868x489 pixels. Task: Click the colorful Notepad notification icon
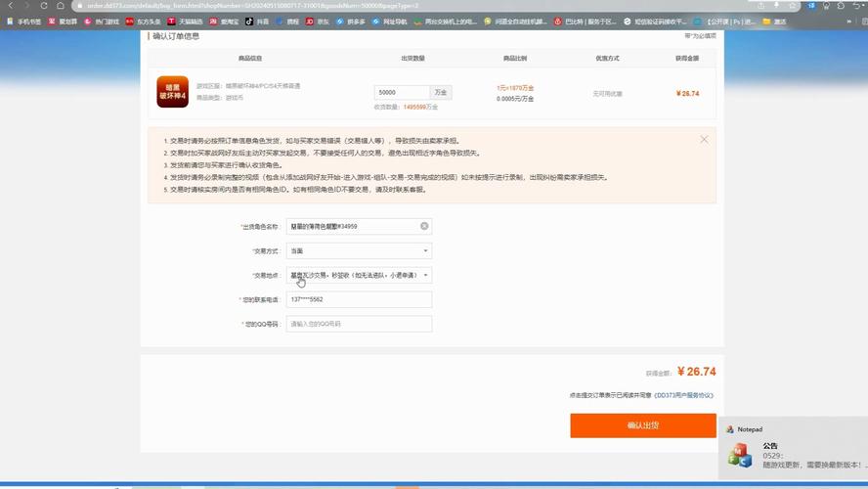click(x=740, y=455)
